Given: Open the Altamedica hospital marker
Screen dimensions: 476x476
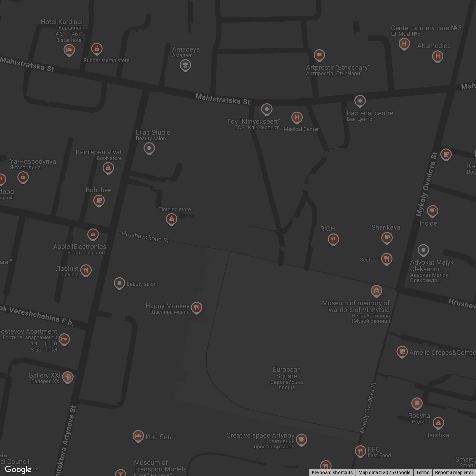Looking at the screenshot, I should click(x=438, y=56).
